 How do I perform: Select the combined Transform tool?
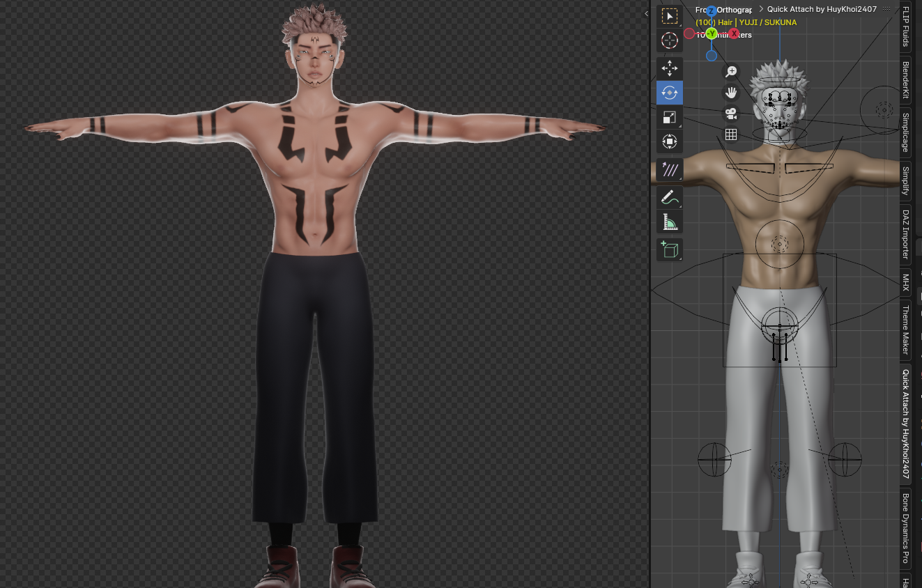(x=669, y=142)
